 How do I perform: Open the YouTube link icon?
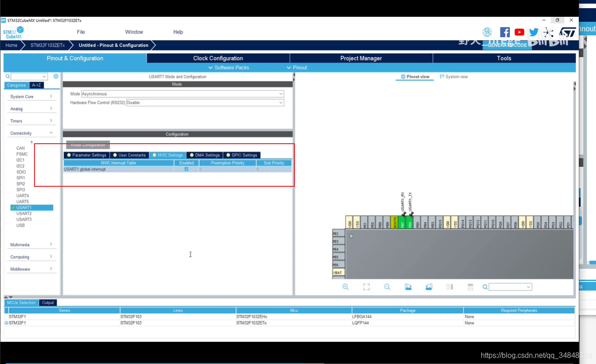[519, 32]
